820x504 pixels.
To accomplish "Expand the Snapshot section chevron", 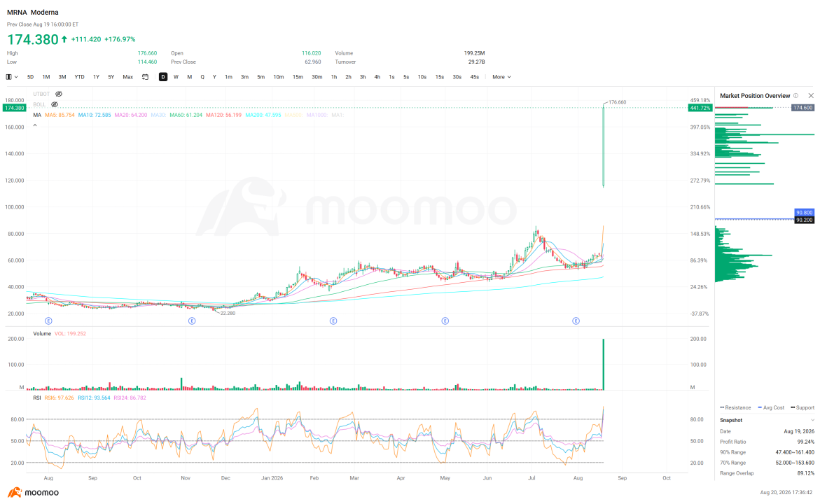I will [x=812, y=420].
